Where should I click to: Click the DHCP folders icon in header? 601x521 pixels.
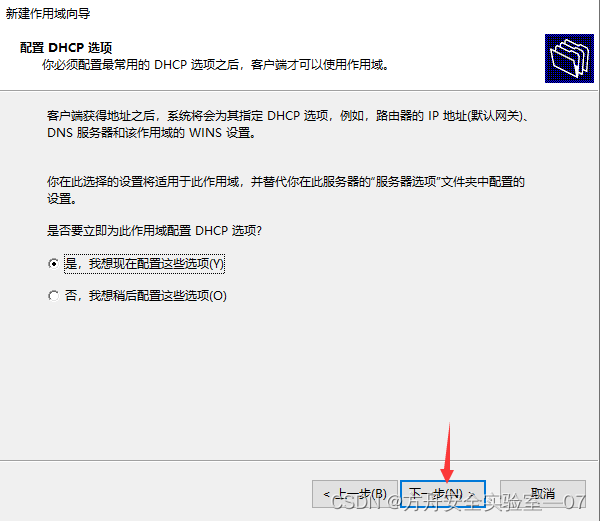pos(569,58)
